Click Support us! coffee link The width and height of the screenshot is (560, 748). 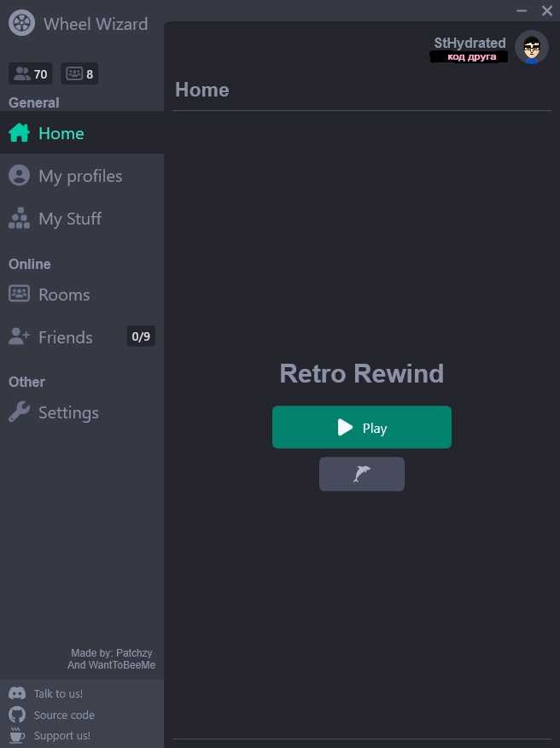tap(61, 735)
